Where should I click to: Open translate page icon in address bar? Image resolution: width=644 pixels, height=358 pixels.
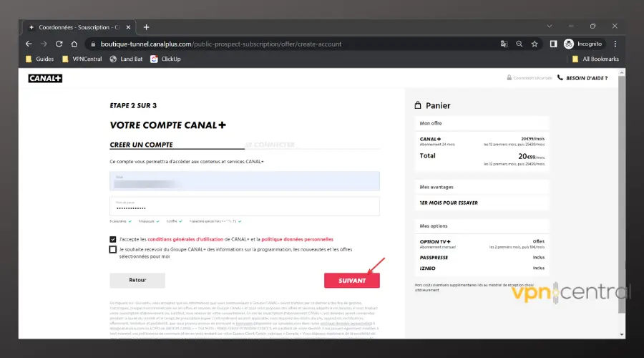click(x=504, y=44)
